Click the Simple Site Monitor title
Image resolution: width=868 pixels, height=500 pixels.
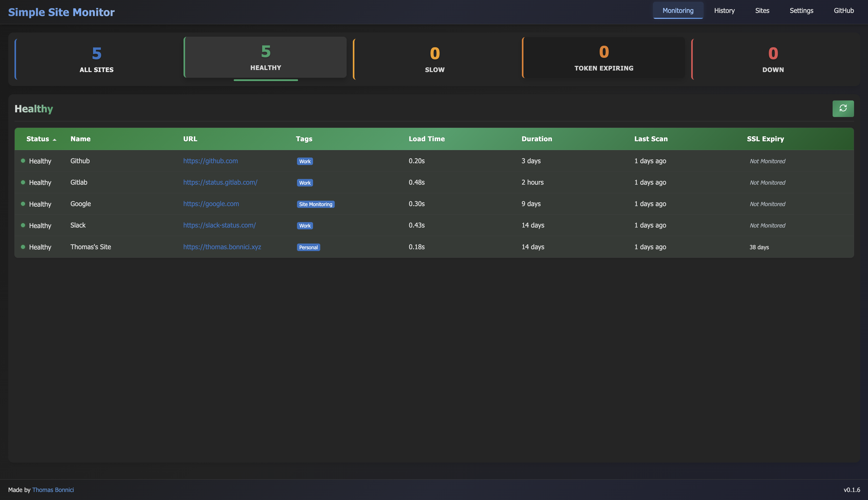coord(61,12)
